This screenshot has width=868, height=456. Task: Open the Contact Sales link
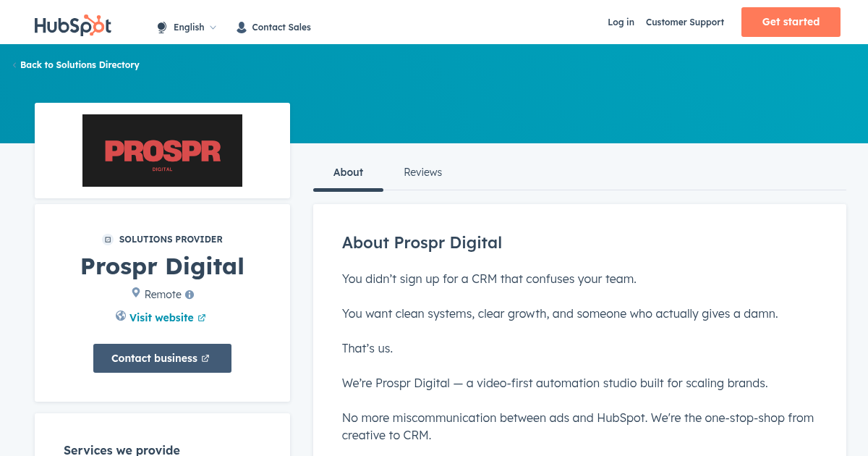click(281, 28)
